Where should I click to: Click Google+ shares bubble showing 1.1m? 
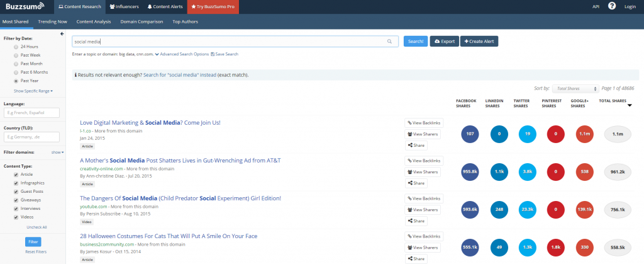pyautogui.click(x=584, y=134)
